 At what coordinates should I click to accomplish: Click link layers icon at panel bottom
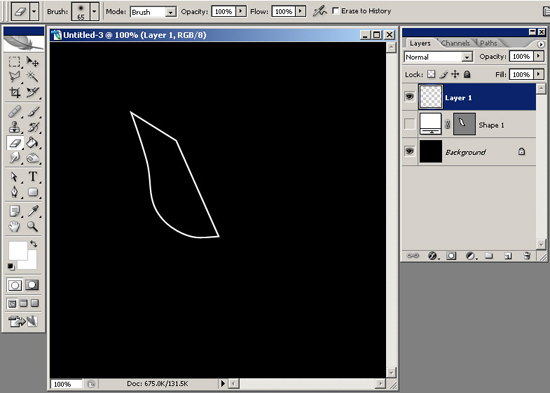[x=412, y=256]
